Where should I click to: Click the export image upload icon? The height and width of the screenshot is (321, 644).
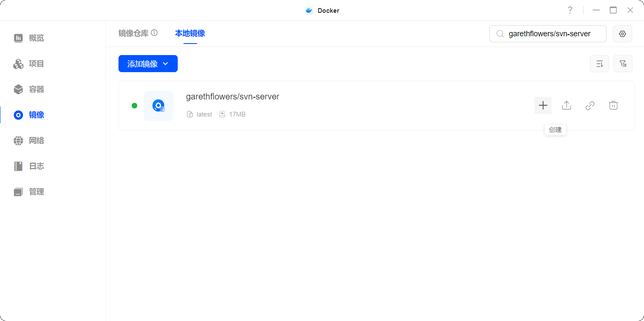[566, 105]
